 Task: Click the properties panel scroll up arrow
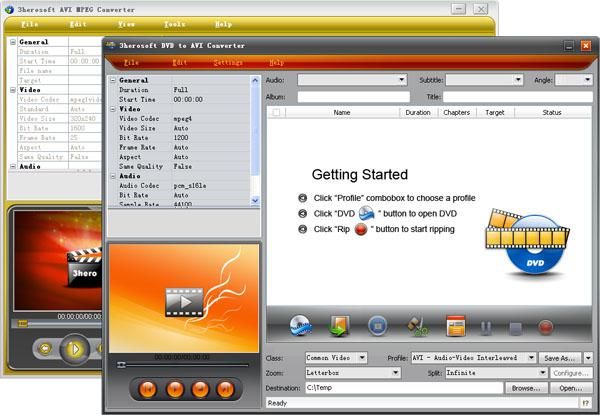click(x=255, y=80)
